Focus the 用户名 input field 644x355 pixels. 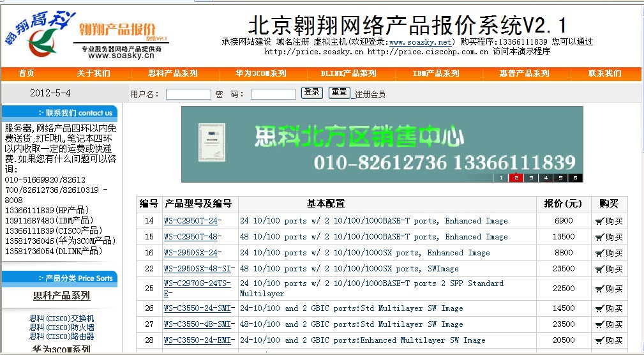click(x=188, y=94)
